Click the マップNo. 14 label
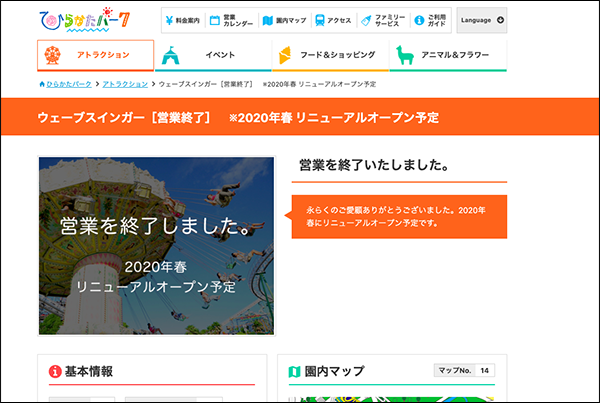Screen dimensions: 600x403 464,371
